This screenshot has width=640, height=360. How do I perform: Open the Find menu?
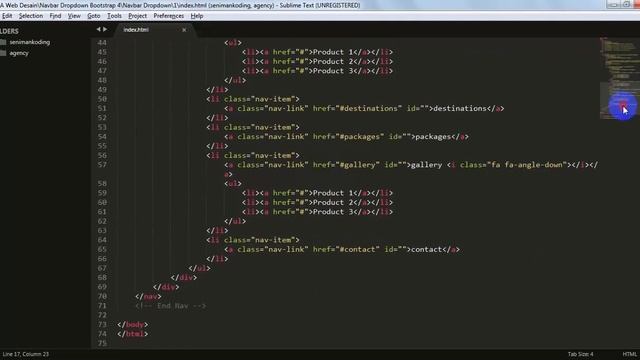55,16
